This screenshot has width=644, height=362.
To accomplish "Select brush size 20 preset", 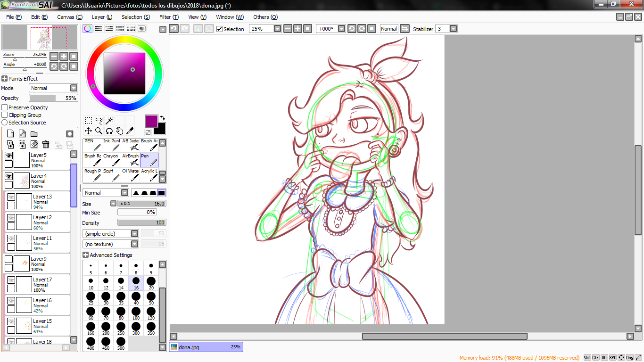I will click(x=151, y=283).
